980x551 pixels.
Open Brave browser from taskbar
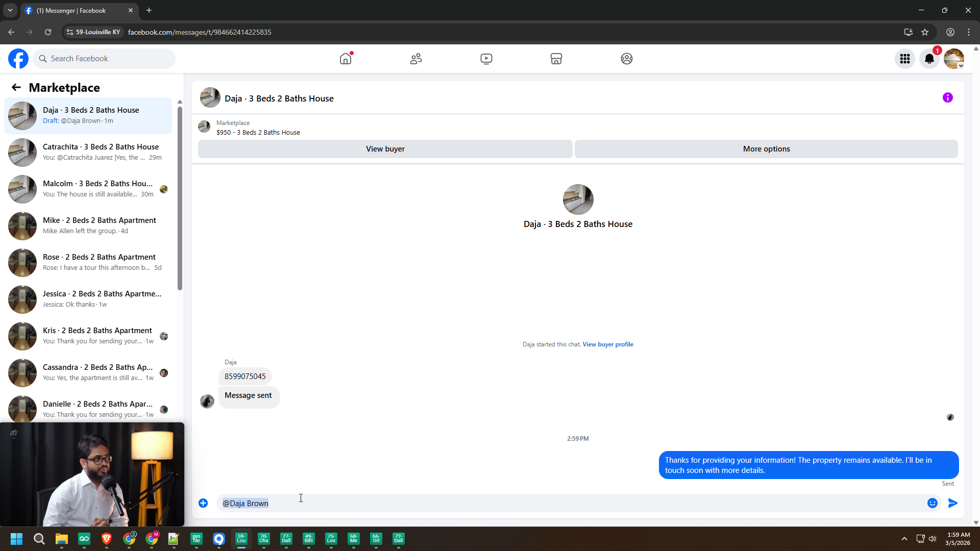pyautogui.click(x=107, y=539)
